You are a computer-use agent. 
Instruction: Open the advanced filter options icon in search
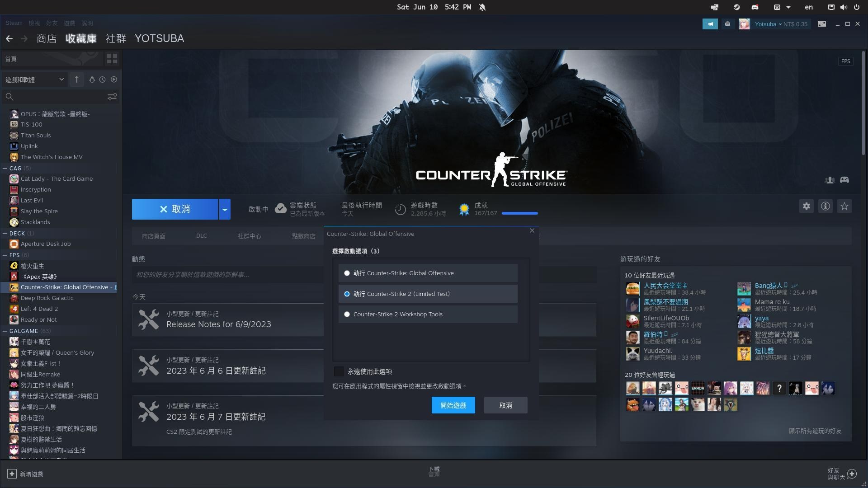pyautogui.click(x=112, y=96)
